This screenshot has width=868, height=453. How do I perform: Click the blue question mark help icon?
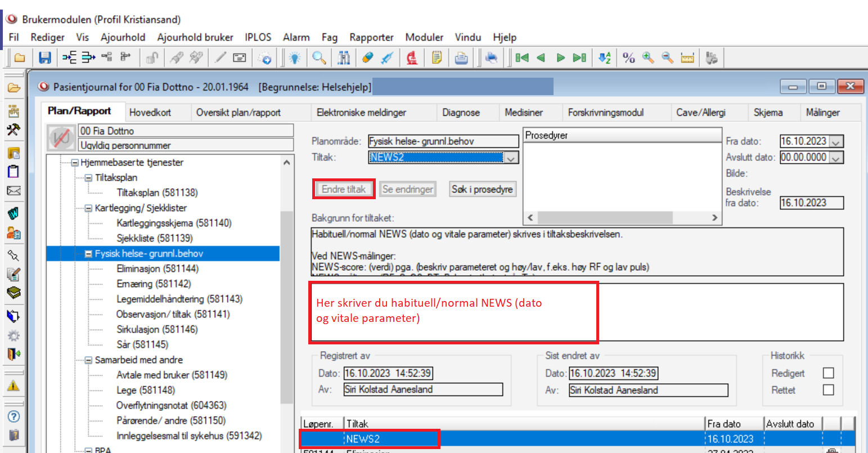(14, 416)
